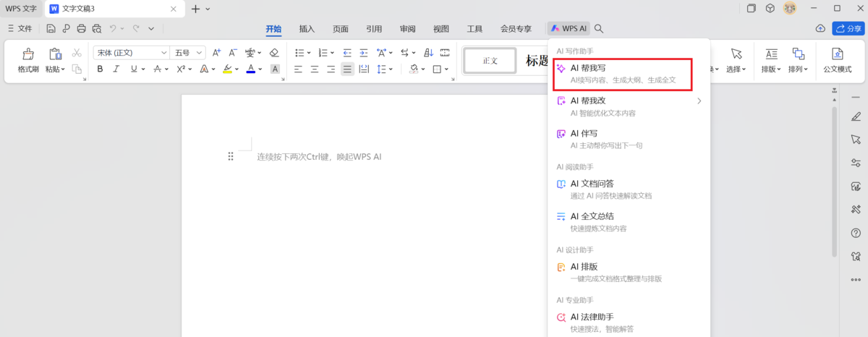868x337 pixels.
Task: Click the Copy icon below scissors
Action: click(x=77, y=69)
